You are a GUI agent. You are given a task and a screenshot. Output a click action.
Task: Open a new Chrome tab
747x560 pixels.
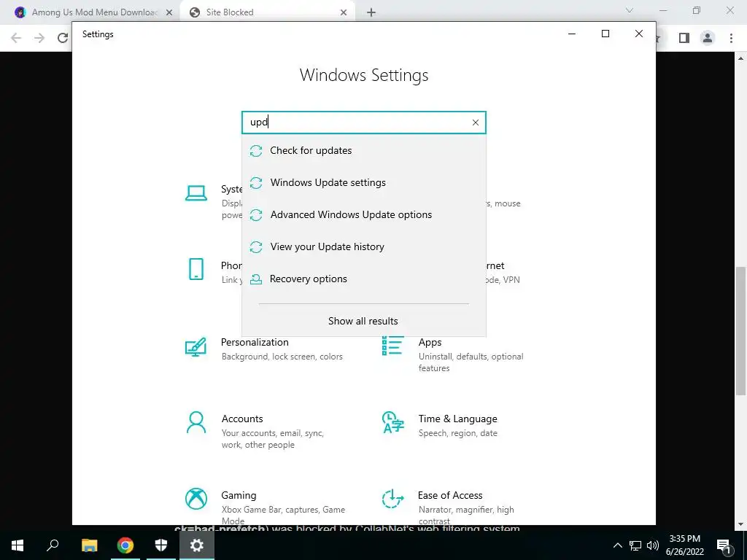tap(371, 12)
